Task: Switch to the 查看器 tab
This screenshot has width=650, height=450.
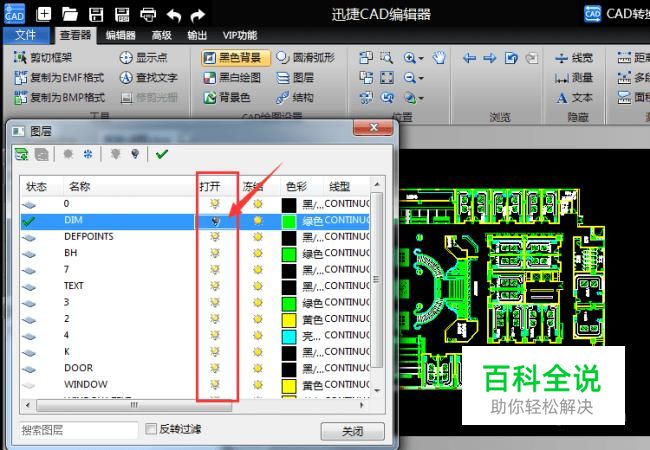Action: coord(75,35)
